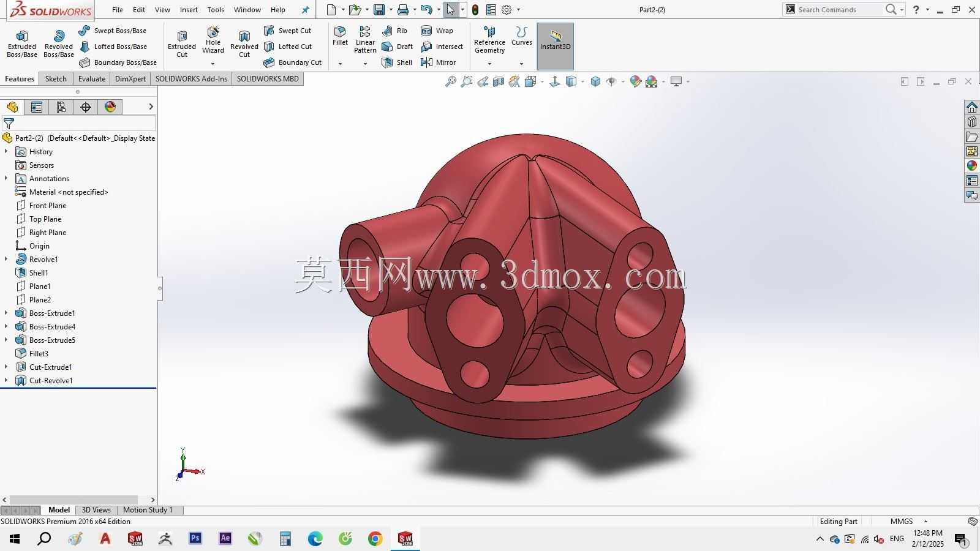
Task: Select the Fillet tool
Action: [x=340, y=36]
